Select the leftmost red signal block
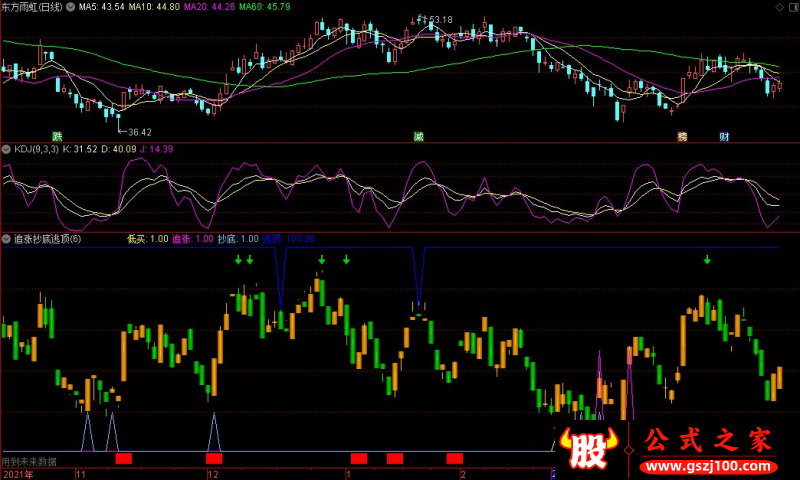The width and height of the screenshot is (800, 480). [123, 458]
